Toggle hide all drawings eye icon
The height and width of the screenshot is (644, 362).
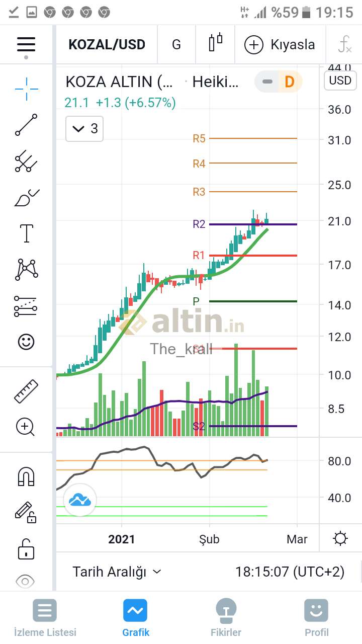point(25,582)
